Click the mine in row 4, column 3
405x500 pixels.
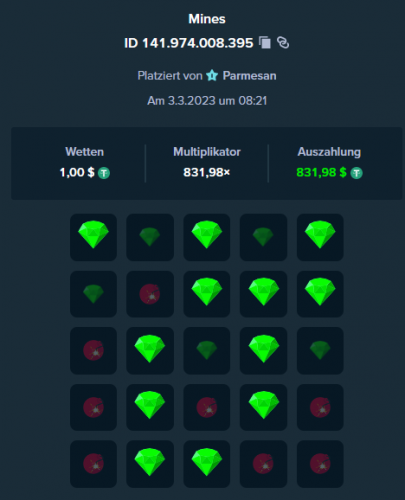tap(207, 407)
